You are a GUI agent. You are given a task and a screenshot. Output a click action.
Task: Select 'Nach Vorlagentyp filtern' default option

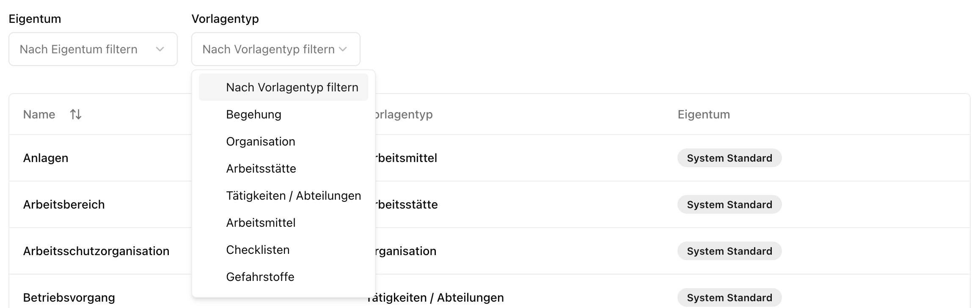pyautogui.click(x=292, y=87)
